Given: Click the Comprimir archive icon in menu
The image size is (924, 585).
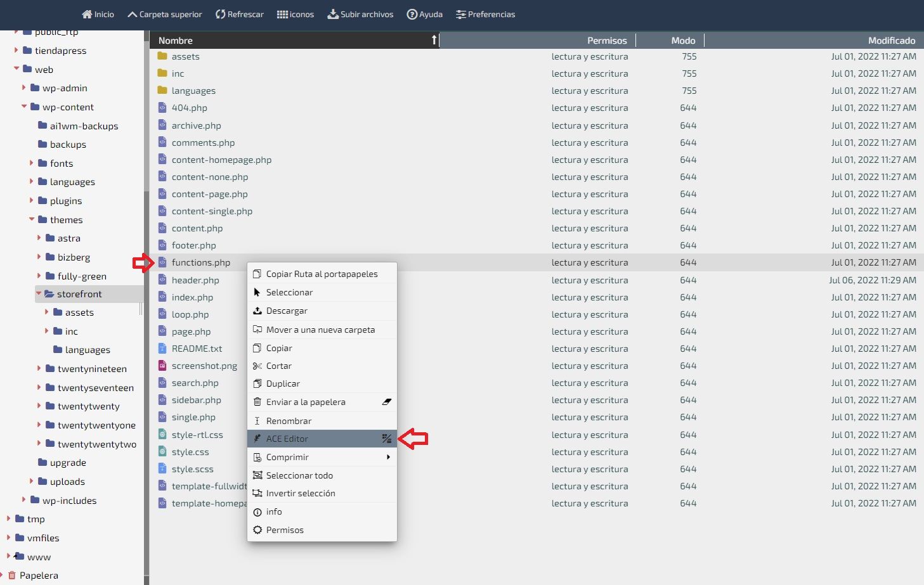Looking at the screenshot, I should (257, 457).
